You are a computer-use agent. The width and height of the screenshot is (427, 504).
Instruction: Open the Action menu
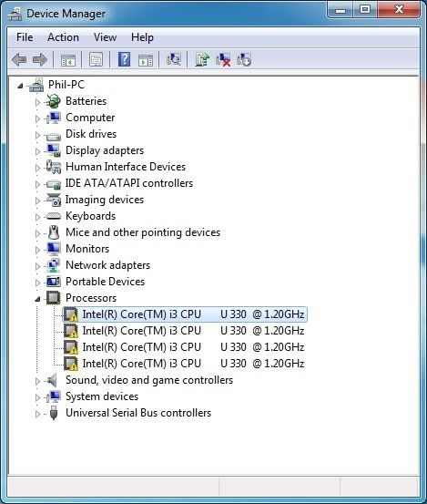(x=63, y=37)
